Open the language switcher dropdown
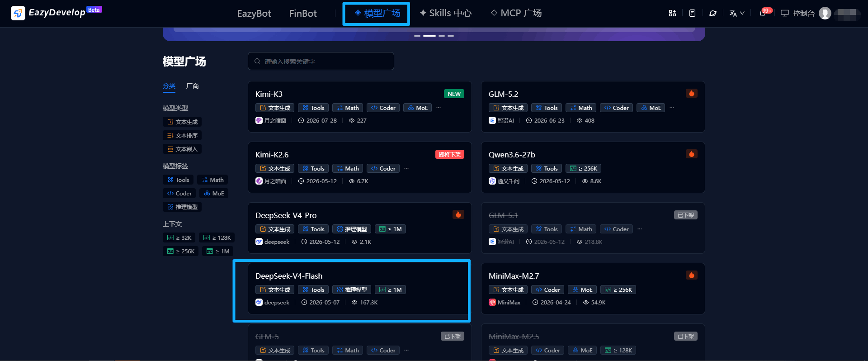 [737, 13]
